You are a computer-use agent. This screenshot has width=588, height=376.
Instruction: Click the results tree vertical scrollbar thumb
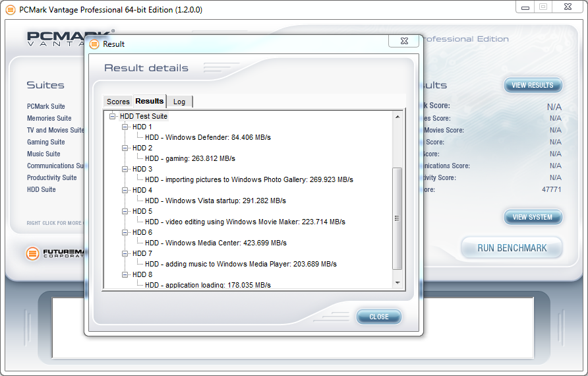pyautogui.click(x=397, y=218)
